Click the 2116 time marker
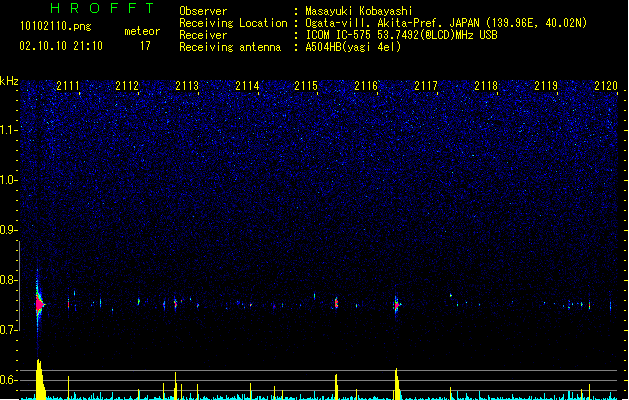This screenshot has width=629, height=400. click(366, 86)
